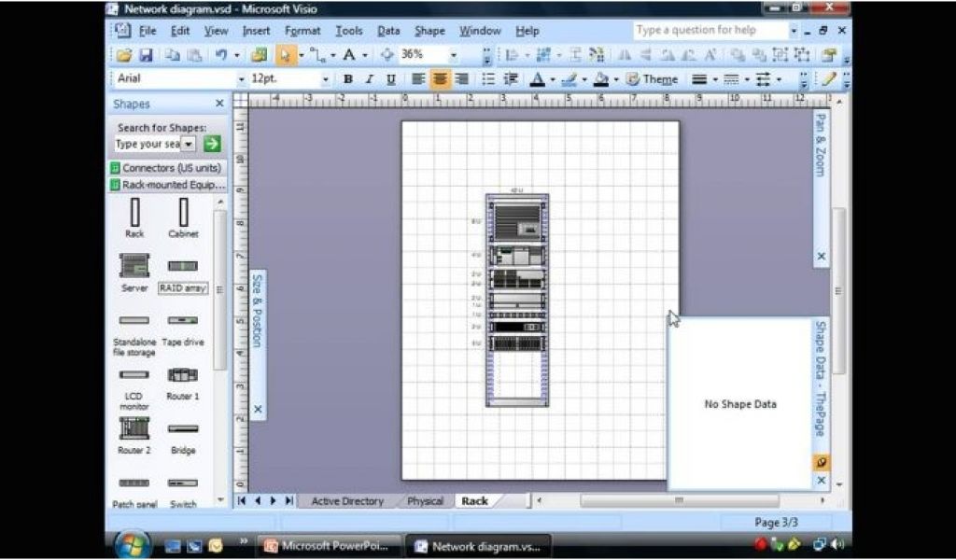
Task: Select the Router 2 shape
Action: coord(134,436)
